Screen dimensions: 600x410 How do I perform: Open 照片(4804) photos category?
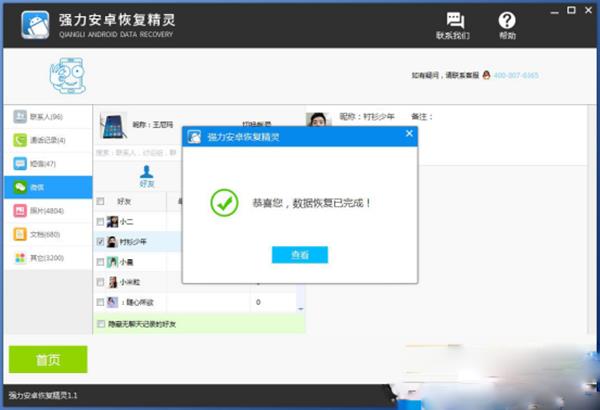click(46, 211)
